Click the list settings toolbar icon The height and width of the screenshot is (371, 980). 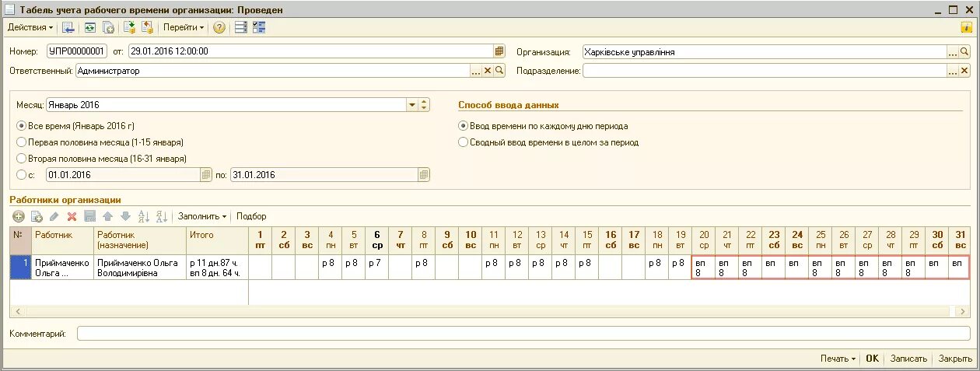point(241,27)
